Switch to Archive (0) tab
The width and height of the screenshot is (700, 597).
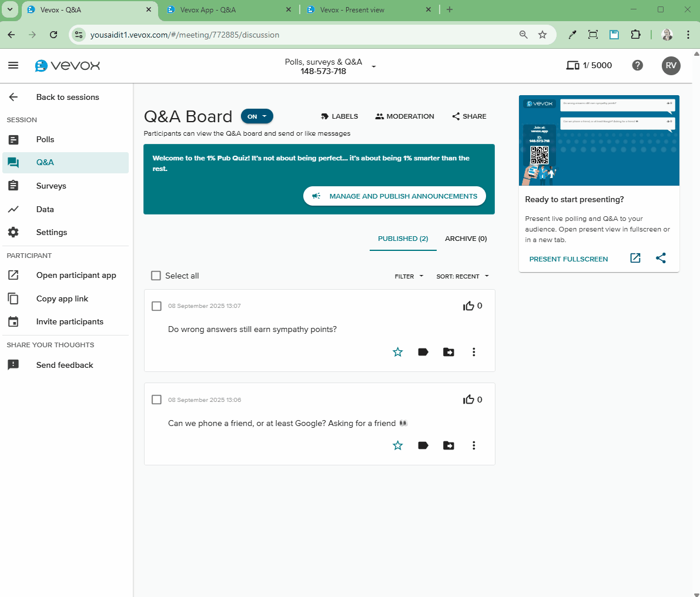click(x=465, y=239)
